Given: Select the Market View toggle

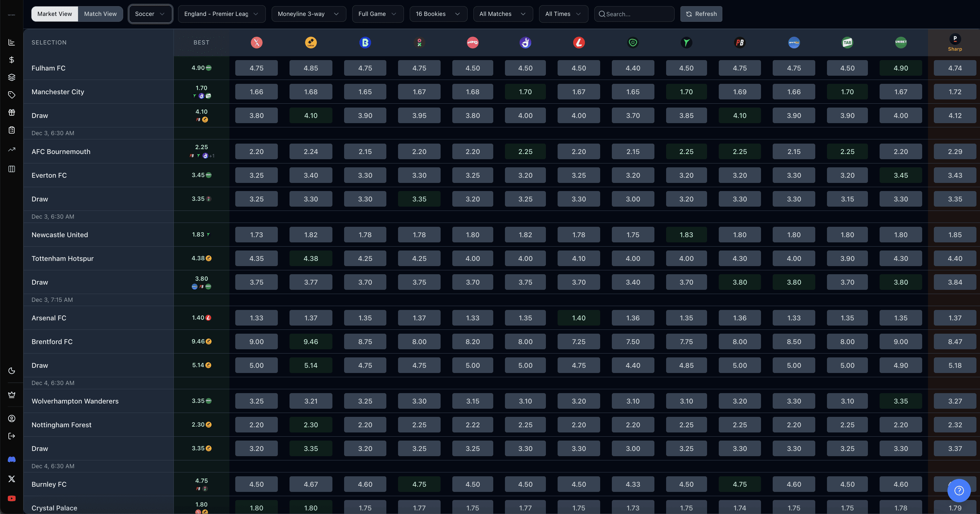Looking at the screenshot, I should click(54, 14).
